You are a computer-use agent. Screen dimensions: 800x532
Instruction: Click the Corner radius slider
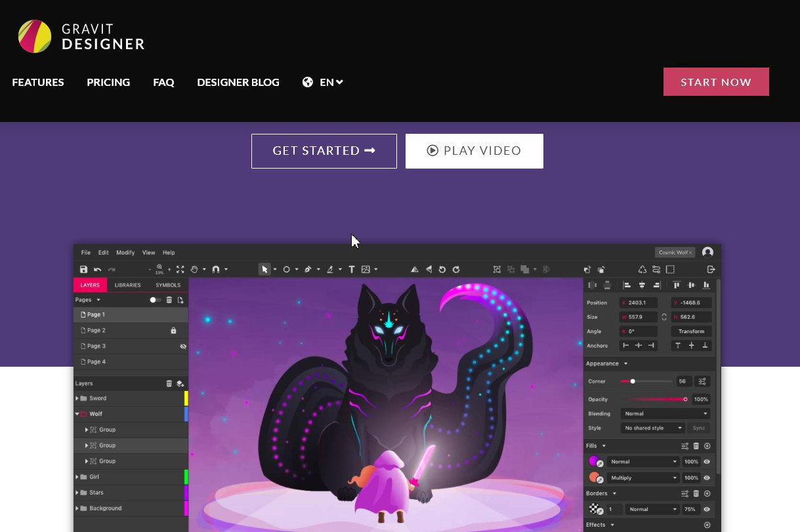pyautogui.click(x=646, y=381)
